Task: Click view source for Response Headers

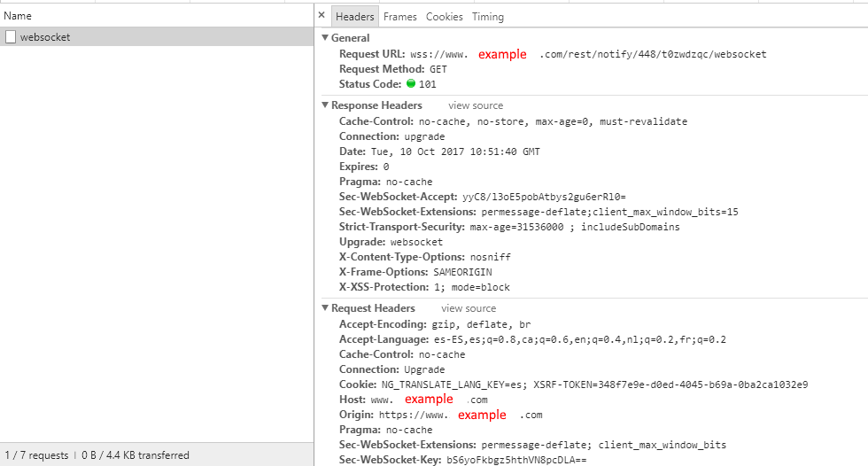Action: [475, 105]
